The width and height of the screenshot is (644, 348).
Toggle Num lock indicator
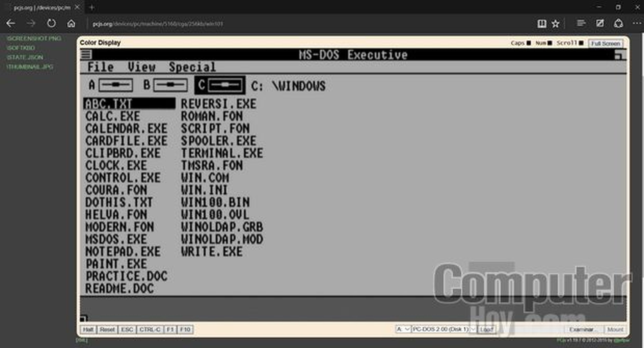(550, 43)
